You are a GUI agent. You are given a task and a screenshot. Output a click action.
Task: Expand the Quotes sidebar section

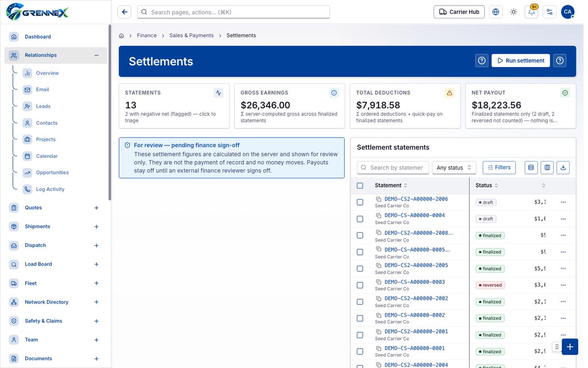tap(96, 208)
